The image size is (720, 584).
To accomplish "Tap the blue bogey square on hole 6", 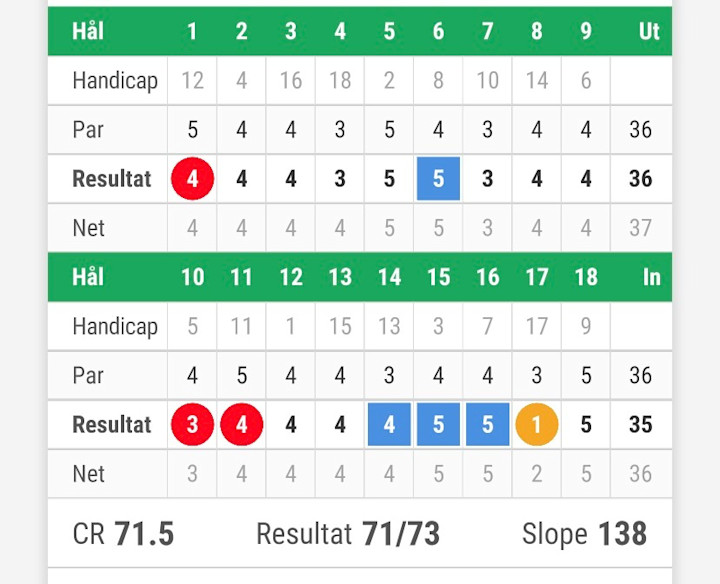I will (439, 179).
